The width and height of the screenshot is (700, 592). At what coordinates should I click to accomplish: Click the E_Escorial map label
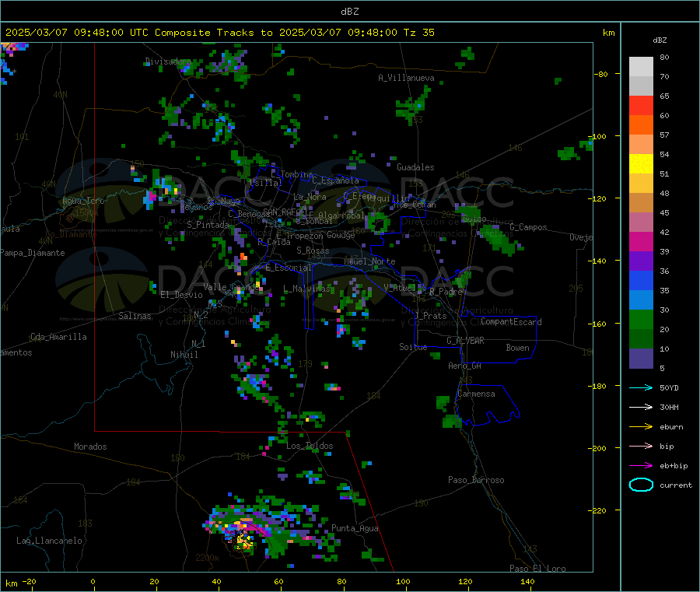(289, 268)
